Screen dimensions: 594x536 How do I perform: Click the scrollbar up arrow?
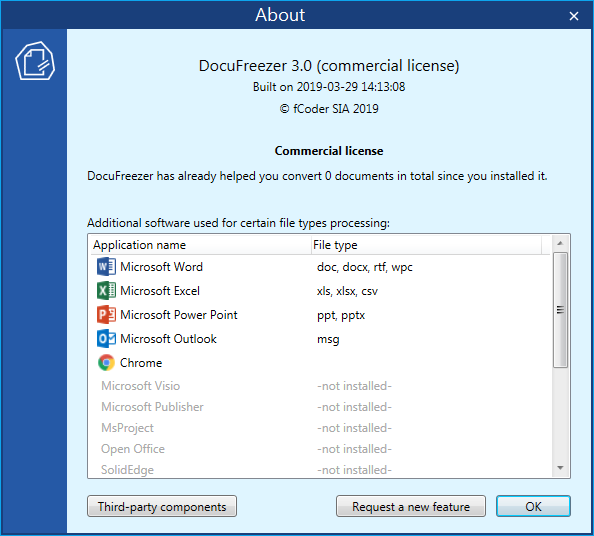coord(560,243)
